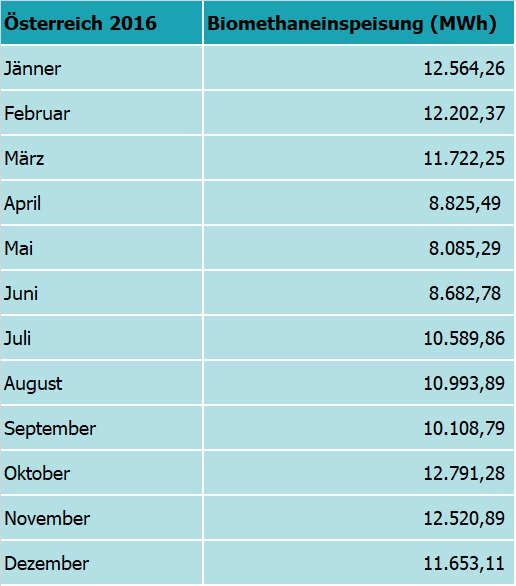Select the value 12.564,26
Image resolution: width=516 pixels, height=586 pixels.
[464, 69]
